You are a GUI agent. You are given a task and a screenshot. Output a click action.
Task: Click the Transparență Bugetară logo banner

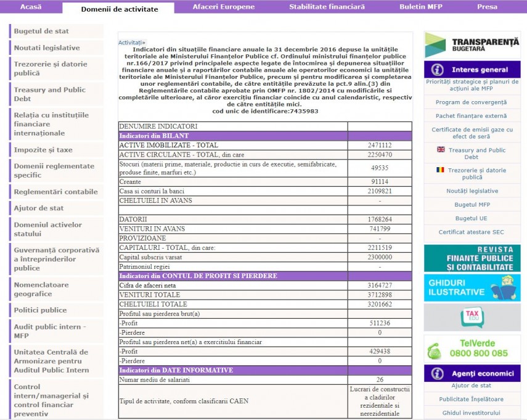tap(472, 45)
